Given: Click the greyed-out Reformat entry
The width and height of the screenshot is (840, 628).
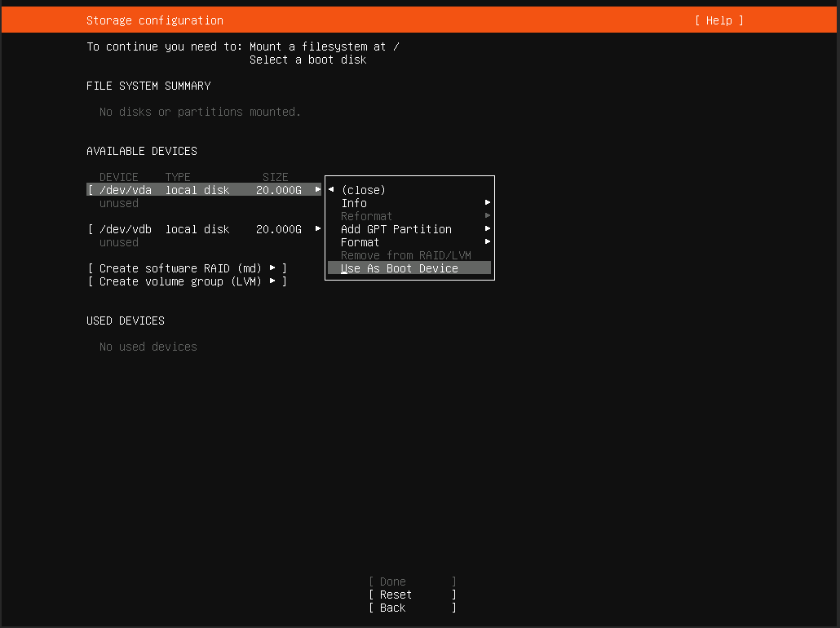Looking at the screenshot, I should [366, 216].
